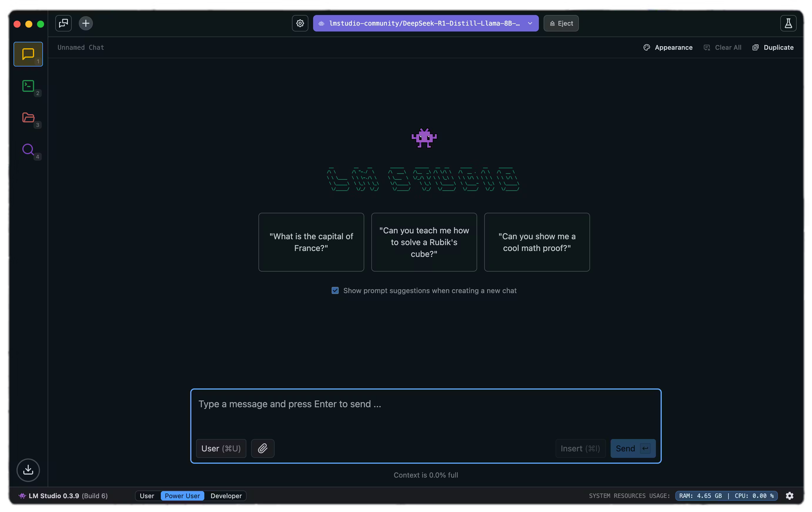Eject the loaded model

(x=561, y=23)
